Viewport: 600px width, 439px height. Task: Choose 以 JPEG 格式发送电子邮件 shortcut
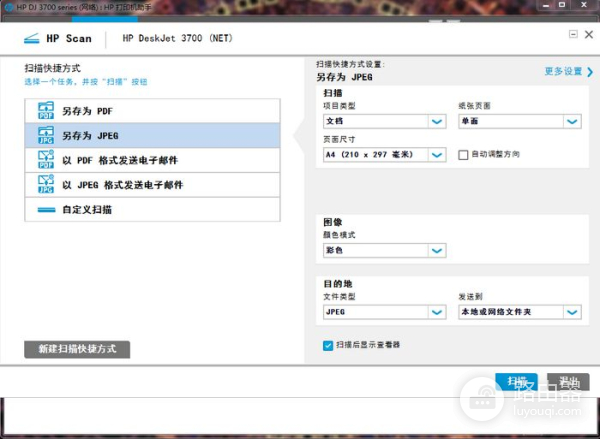152,185
